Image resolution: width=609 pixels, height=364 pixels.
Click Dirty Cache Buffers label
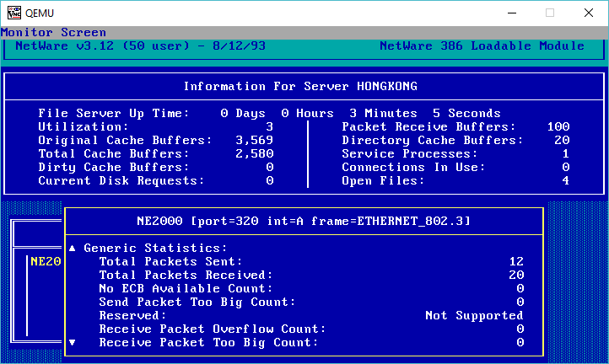coord(114,167)
